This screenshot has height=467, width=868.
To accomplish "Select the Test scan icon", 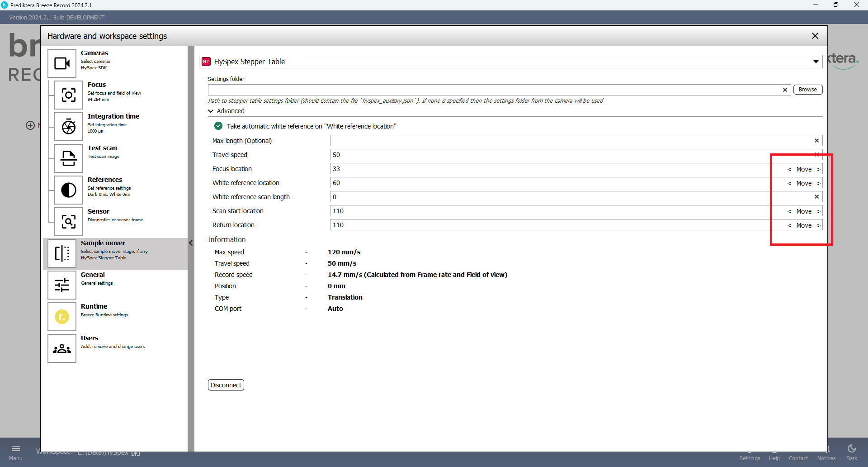I will click(x=69, y=158).
